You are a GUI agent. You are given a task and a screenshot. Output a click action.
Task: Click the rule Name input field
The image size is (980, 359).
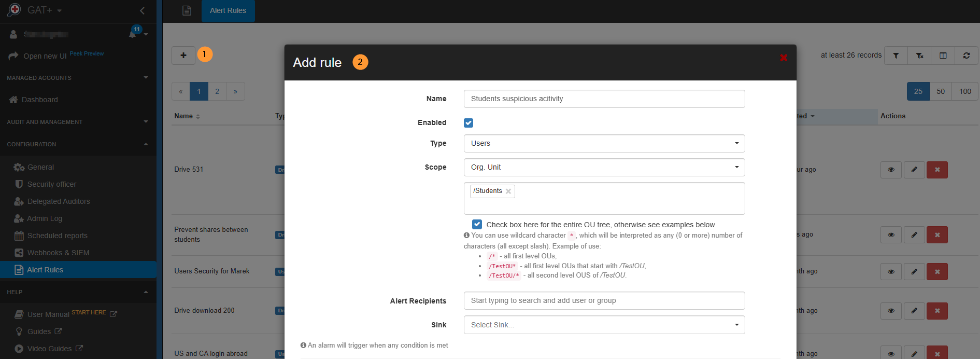pyautogui.click(x=604, y=99)
